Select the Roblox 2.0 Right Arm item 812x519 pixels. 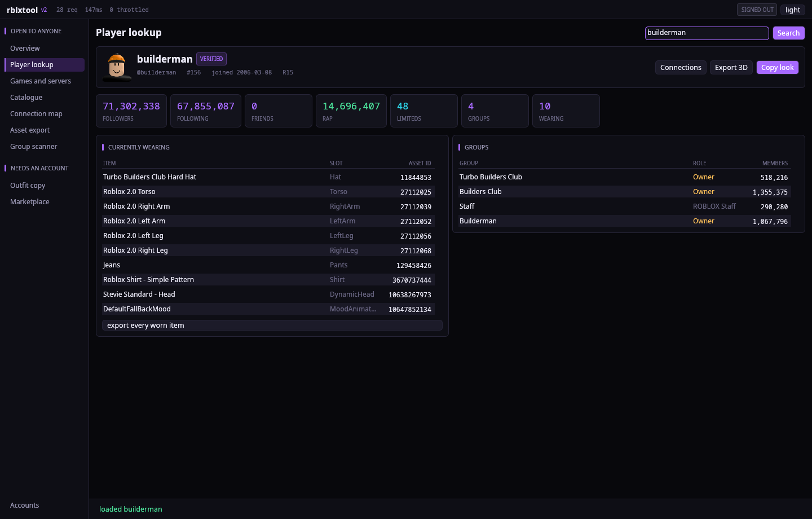point(268,206)
